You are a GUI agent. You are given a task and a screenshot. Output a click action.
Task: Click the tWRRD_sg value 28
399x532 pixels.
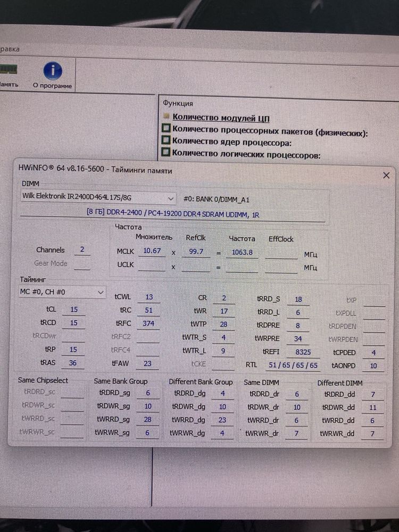[x=147, y=420]
